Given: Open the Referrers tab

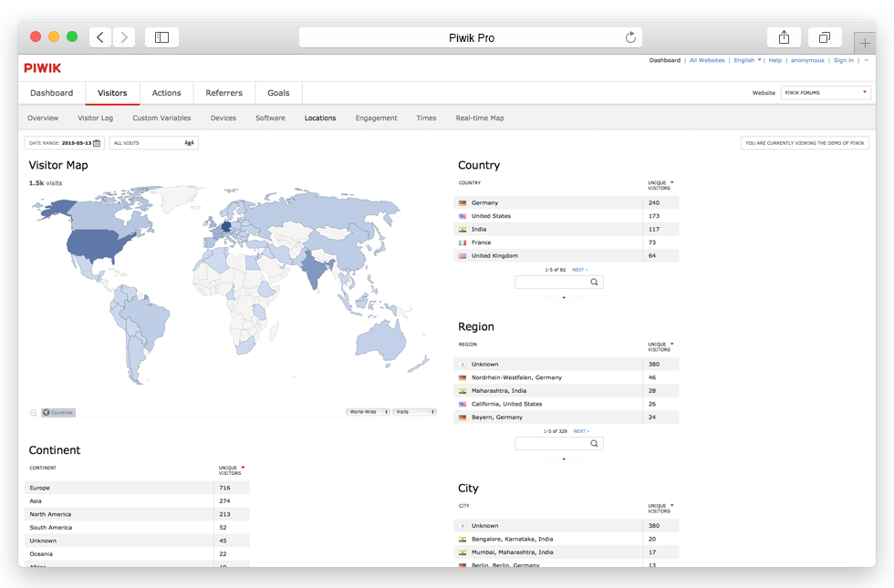Looking at the screenshot, I should (224, 93).
